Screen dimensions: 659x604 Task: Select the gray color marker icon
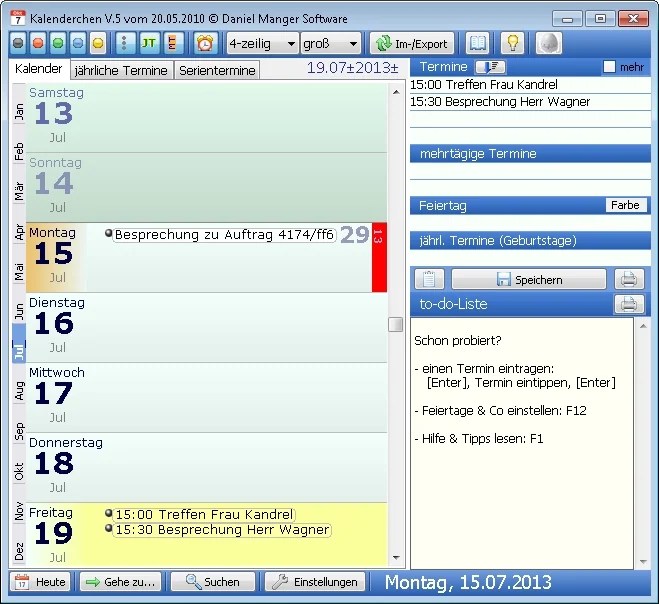coord(18,43)
